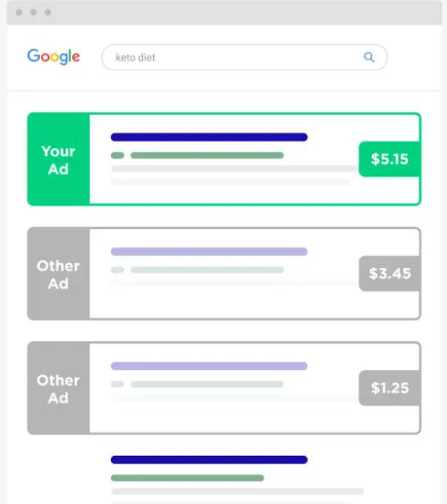Screen dimensions: 447x504
Task: Click the pale URL line in the $1.25 ad
Action: coord(207,384)
